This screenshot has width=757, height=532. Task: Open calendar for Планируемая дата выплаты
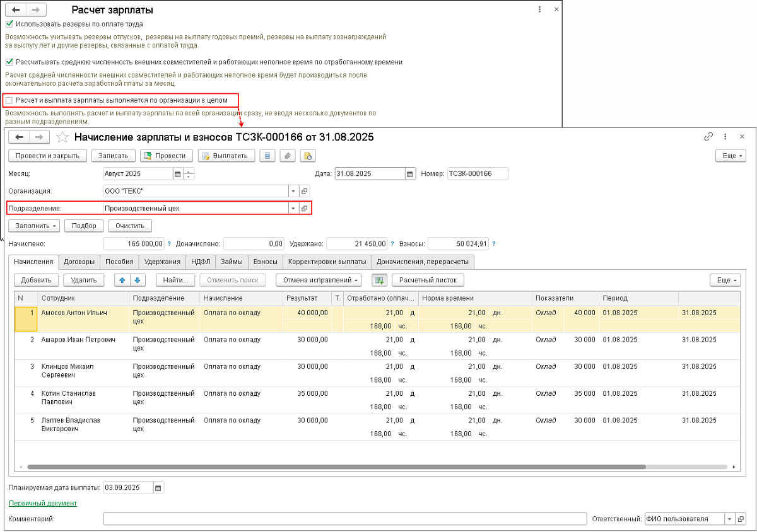(158, 487)
